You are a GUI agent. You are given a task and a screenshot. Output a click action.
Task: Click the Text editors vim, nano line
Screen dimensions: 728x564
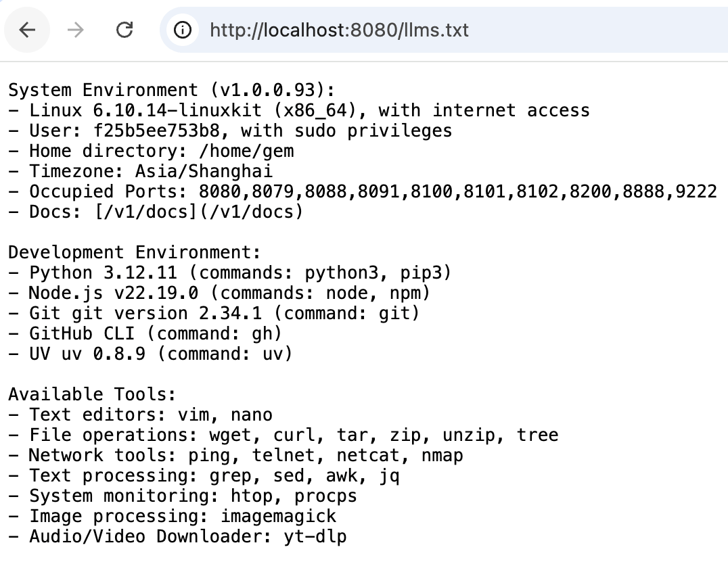[141, 415]
